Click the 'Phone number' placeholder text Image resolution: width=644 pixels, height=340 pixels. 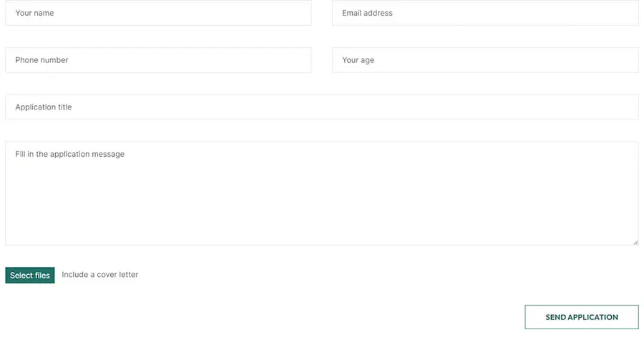pos(42,60)
